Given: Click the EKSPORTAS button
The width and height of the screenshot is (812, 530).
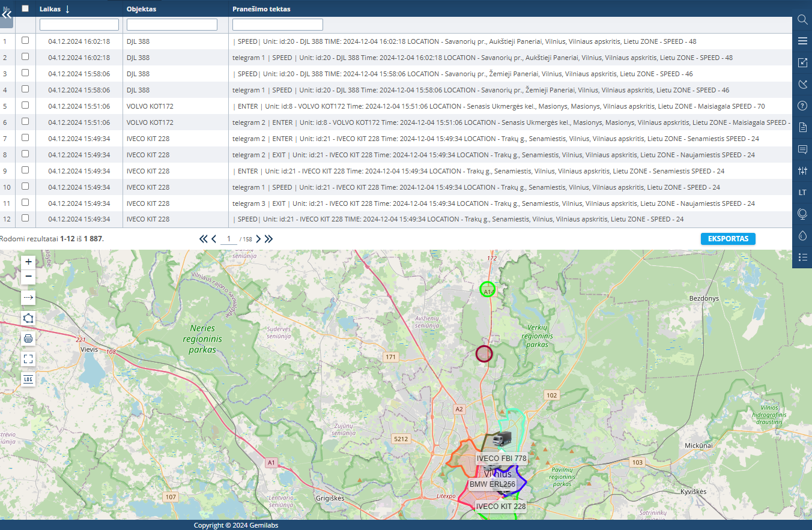Looking at the screenshot, I should [728, 239].
